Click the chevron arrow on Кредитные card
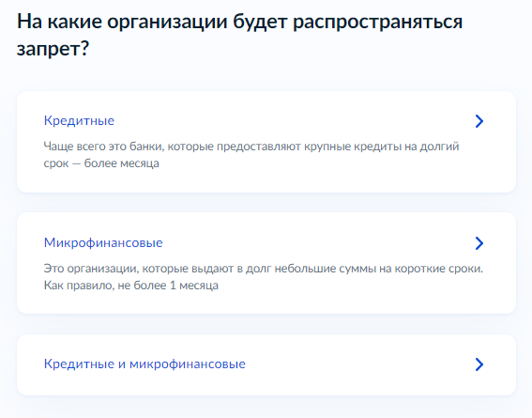The width and height of the screenshot is (532, 418). point(479,121)
